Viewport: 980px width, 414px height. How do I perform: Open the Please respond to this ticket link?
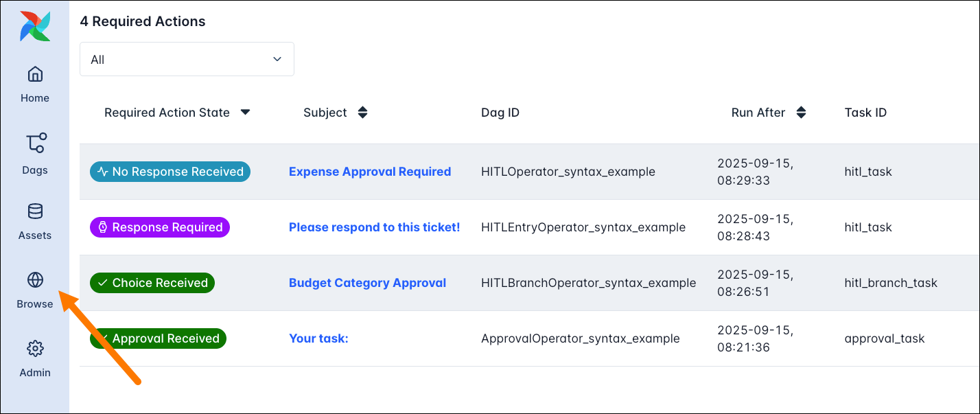coord(374,227)
